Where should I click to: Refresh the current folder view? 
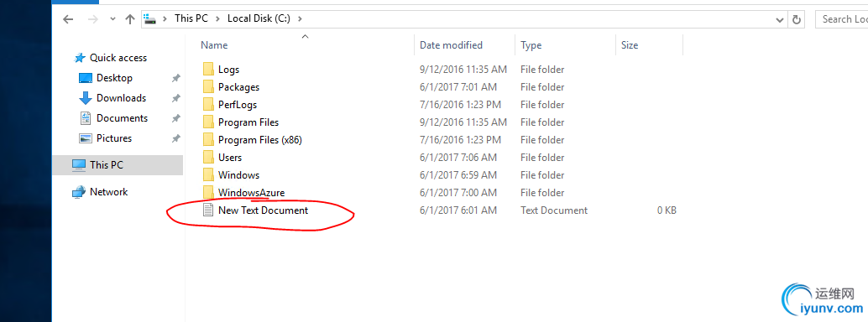(x=797, y=19)
